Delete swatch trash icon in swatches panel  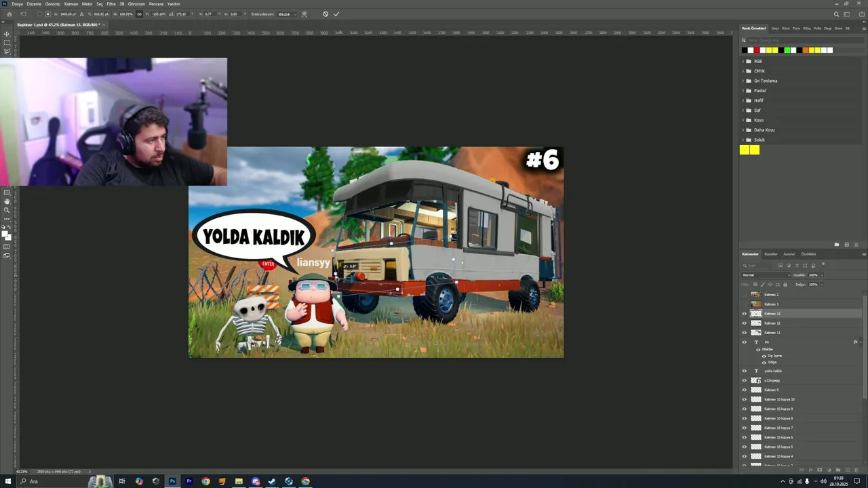tap(856, 245)
